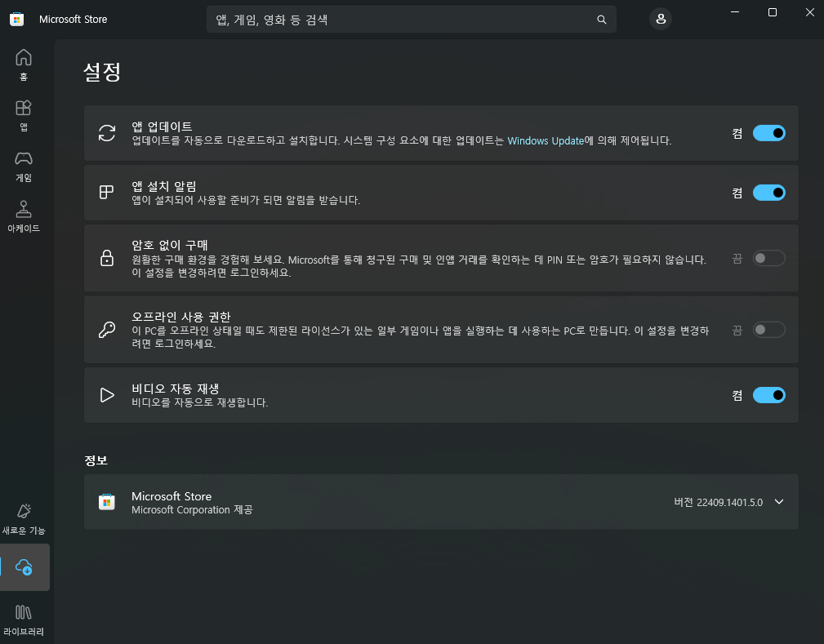Click in the search box for apps and games

click(411, 20)
